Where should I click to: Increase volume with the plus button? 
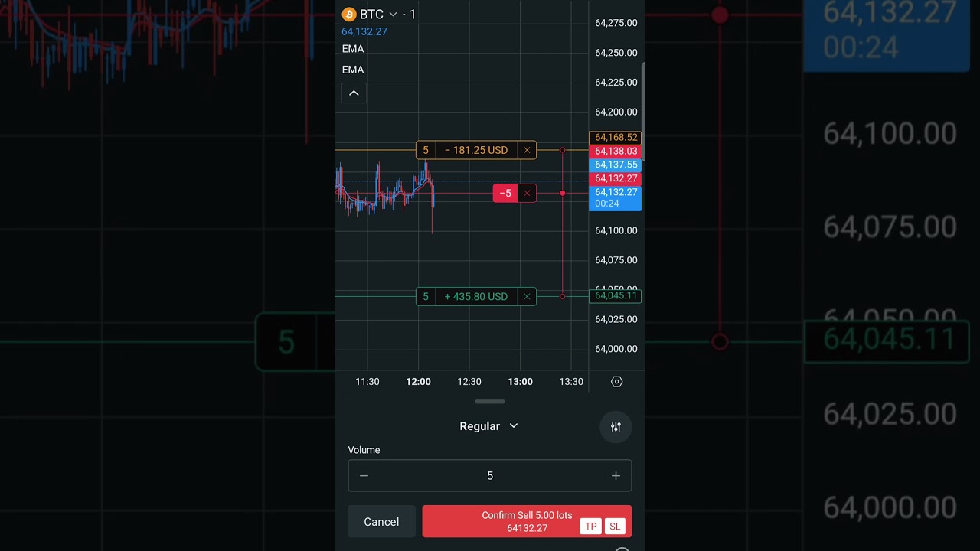[616, 476]
